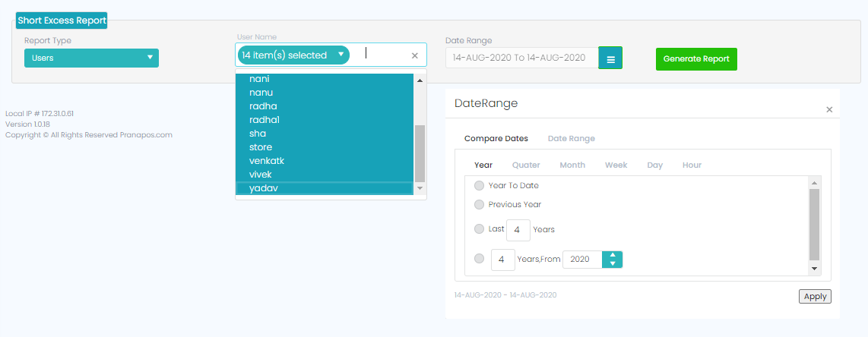Choose the Previous Year radio button
This screenshot has width=868, height=337.
click(479, 204)
